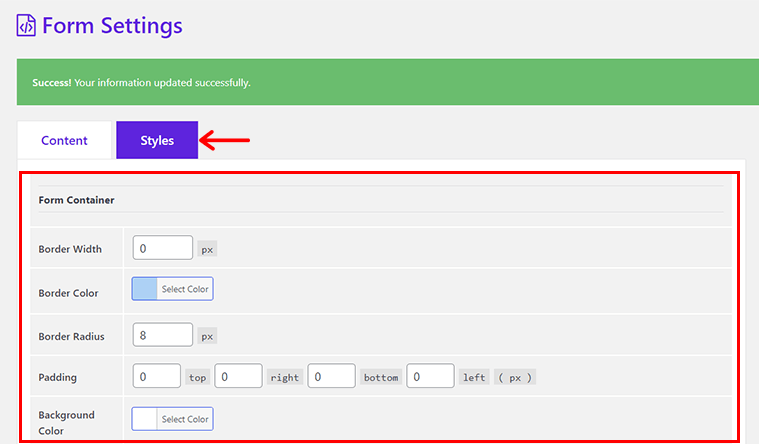The image size is (759, 444).
Task: Click the 'left' padding label
Action: tap(474, 377)
